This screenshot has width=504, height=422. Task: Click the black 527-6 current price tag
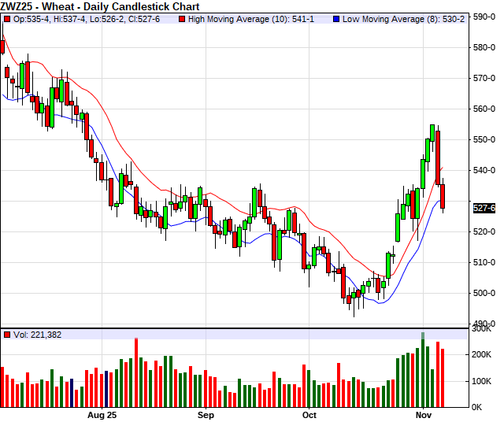click(x=484, y=208)
